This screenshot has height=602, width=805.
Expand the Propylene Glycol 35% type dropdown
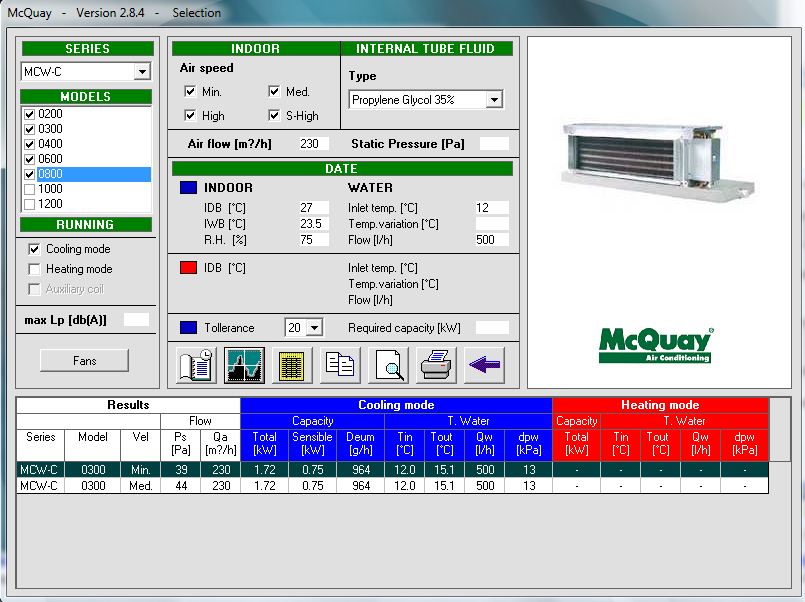494,100
